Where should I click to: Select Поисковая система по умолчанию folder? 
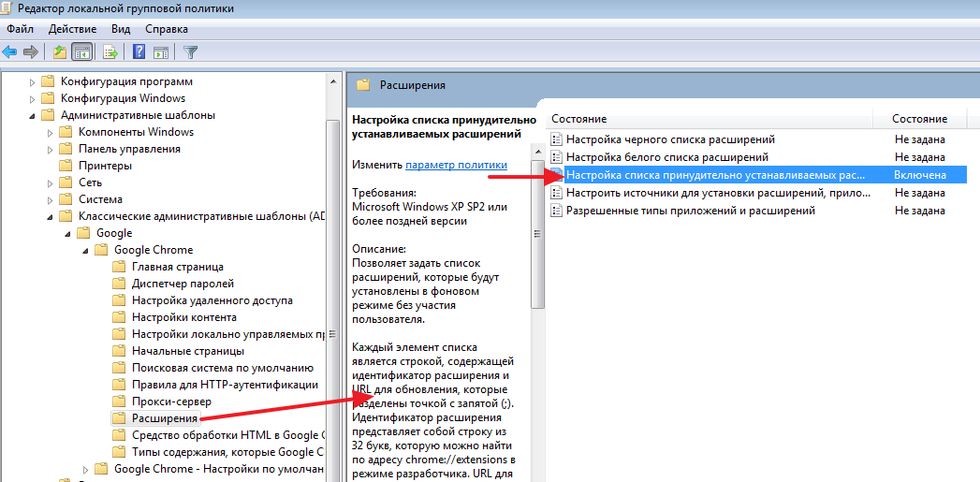[x=223, y=368]
